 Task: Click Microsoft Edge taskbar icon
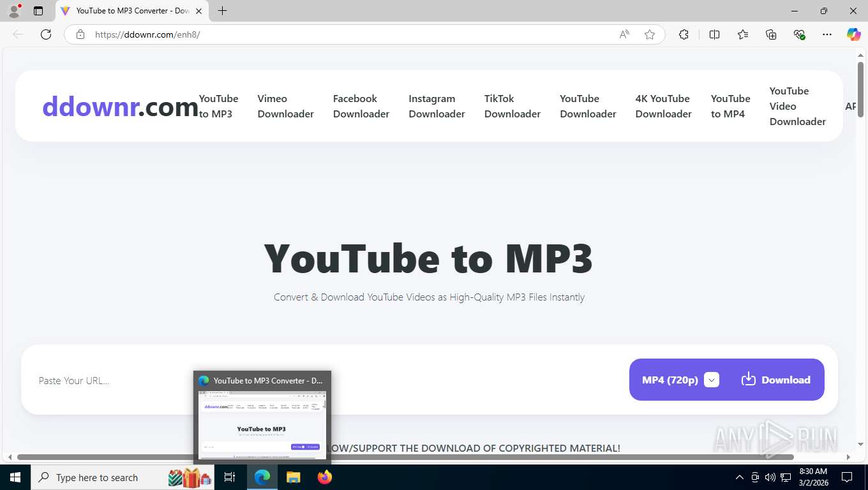(x=262, y=477)
